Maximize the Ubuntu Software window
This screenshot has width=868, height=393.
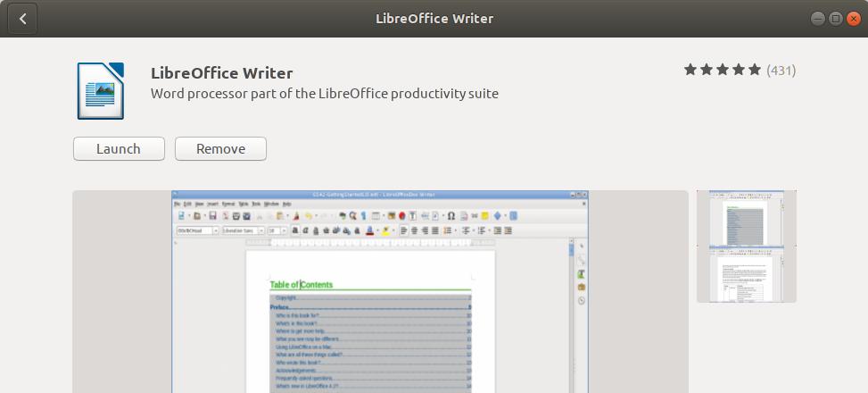click(x=836, y=18)
